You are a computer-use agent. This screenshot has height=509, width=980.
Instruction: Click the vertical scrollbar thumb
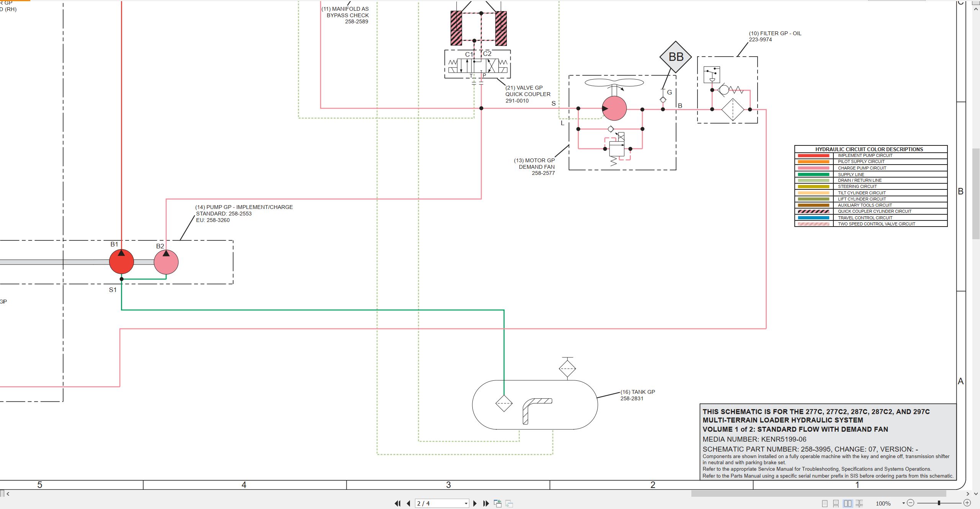(976, 193)
